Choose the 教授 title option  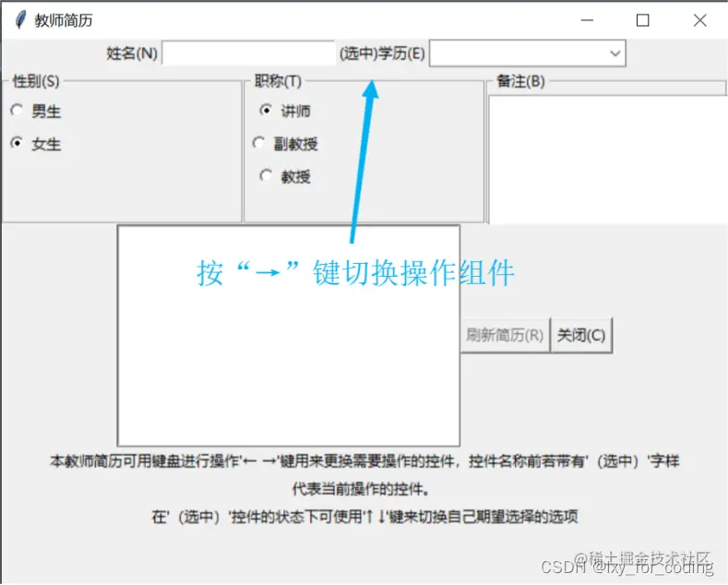266,176
